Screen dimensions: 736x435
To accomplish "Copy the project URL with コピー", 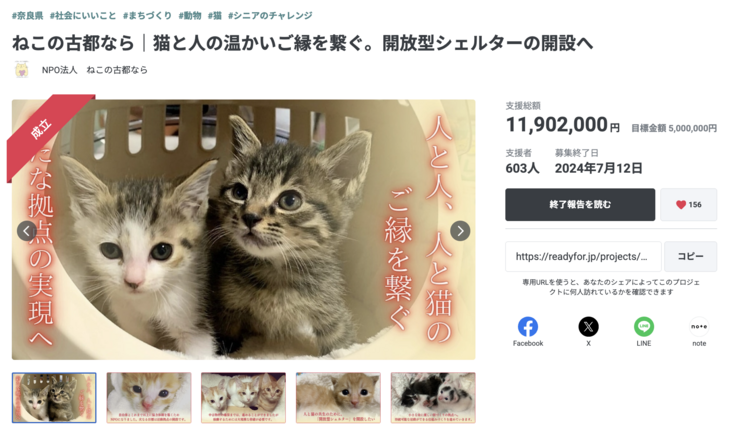I will tap(690, 257).
